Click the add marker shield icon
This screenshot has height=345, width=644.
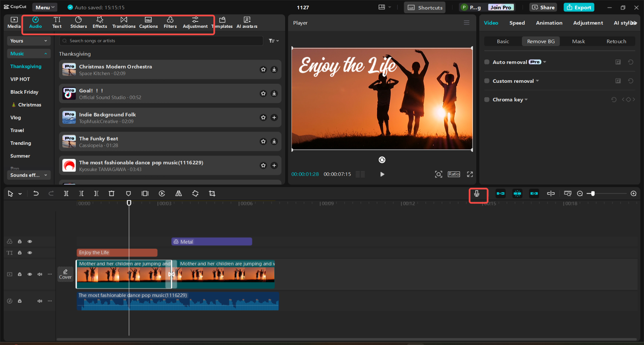128,194
